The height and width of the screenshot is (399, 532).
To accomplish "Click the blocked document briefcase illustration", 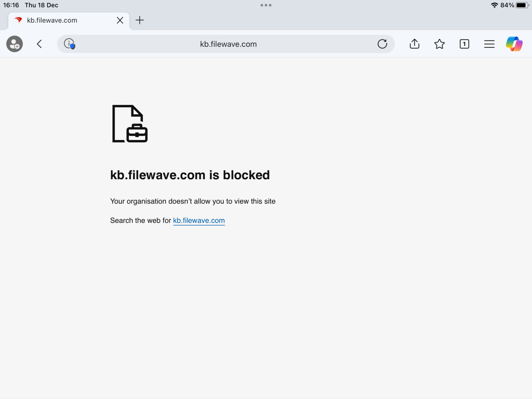I will tap(129, 124).
